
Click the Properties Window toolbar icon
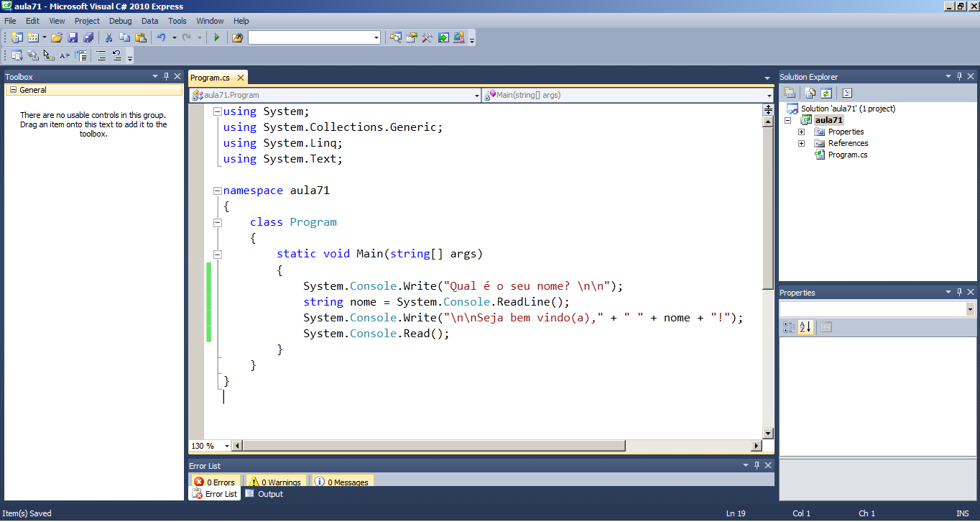[x=412, y=37]
